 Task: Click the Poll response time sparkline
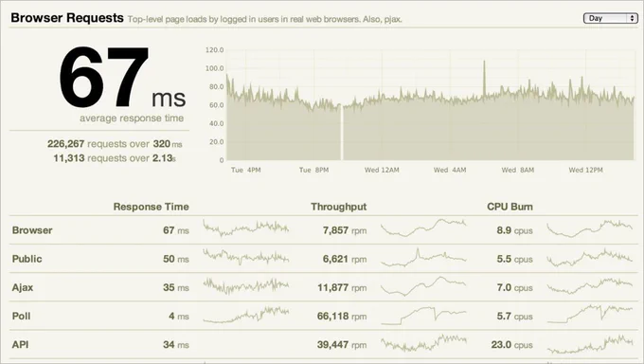[245, 315]
